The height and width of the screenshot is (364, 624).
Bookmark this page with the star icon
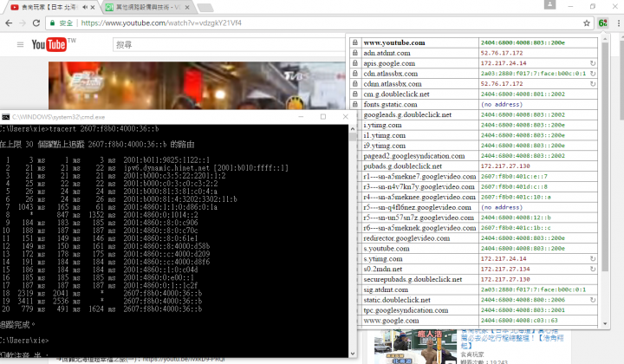click(x=587, y=23)
